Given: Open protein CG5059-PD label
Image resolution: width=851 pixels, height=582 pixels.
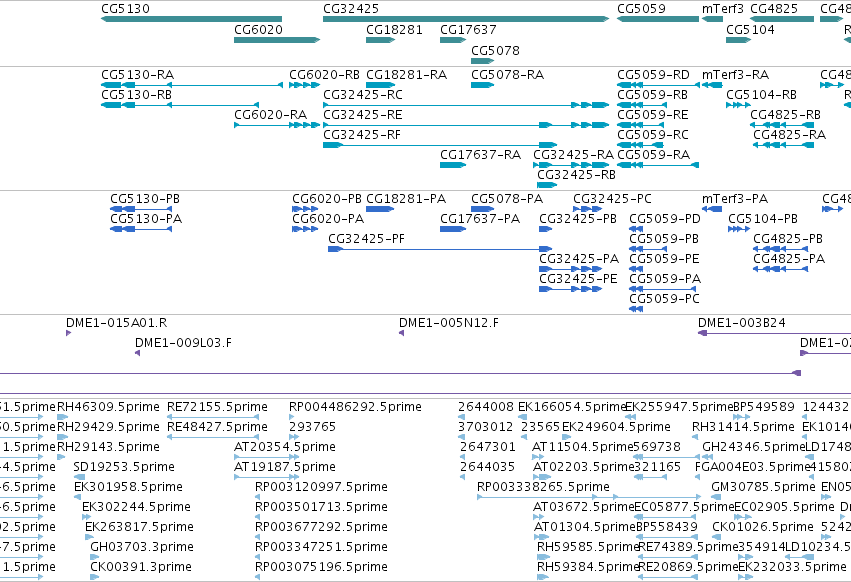Looking at the screenshot, I should (665, 219).
